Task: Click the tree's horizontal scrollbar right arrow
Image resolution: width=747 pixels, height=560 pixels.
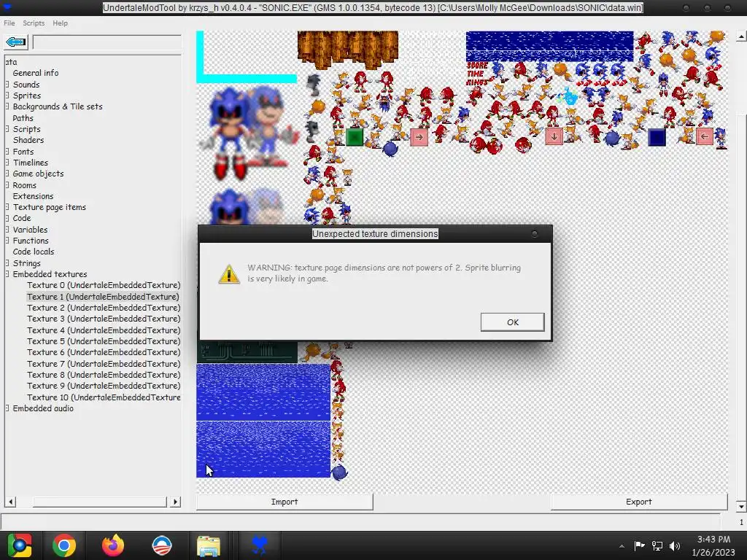Action: tap(175, 502)
